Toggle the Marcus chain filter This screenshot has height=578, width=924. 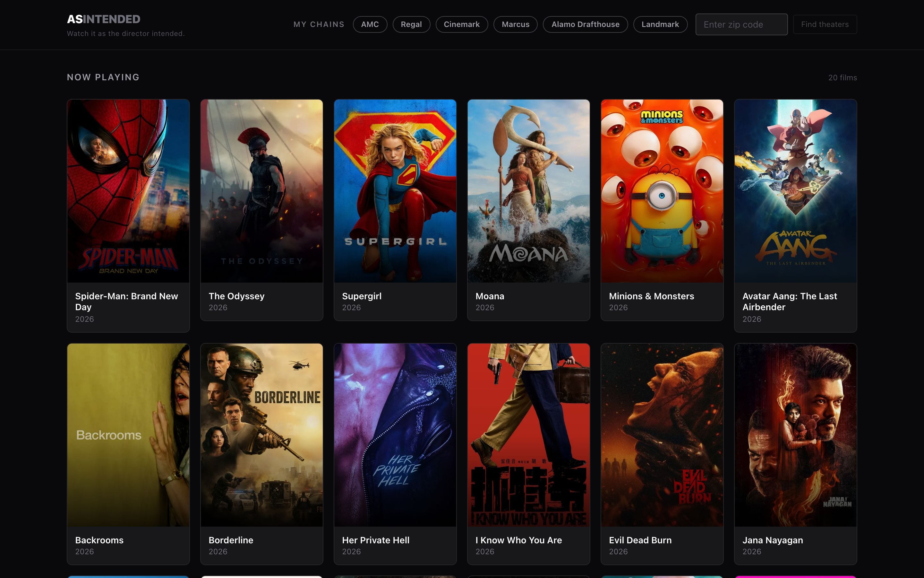tap(516, 24)
